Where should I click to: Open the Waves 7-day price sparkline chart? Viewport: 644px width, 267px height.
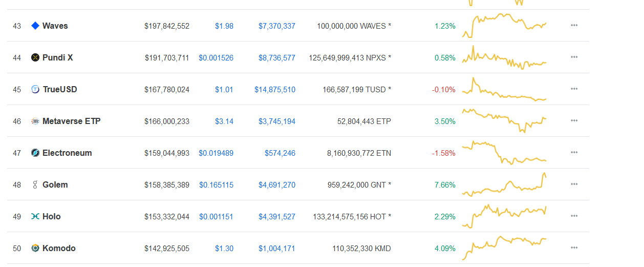(x=504, y=26)
